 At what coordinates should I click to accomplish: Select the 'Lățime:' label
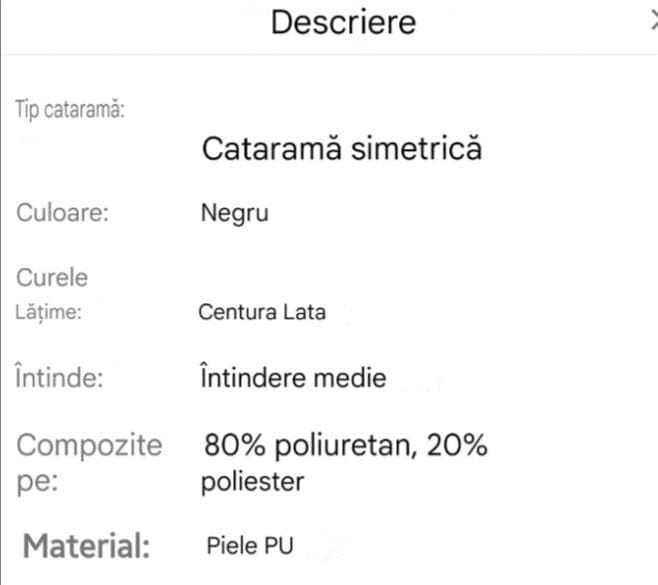[48, 312]
